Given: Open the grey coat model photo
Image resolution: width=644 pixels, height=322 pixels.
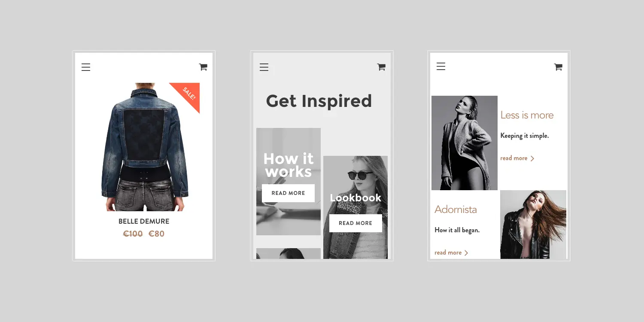Looking at the screenshot, I should [464, 143].
